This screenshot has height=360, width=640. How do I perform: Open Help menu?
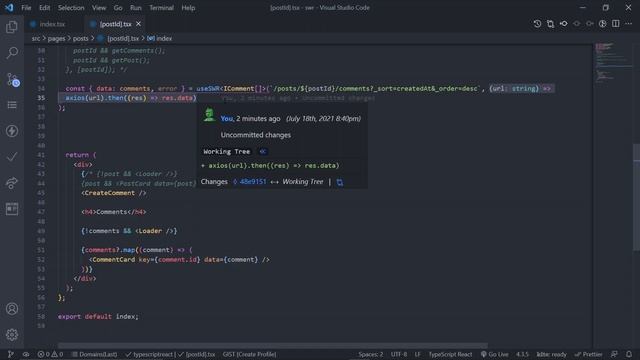[x=188, y=8]
